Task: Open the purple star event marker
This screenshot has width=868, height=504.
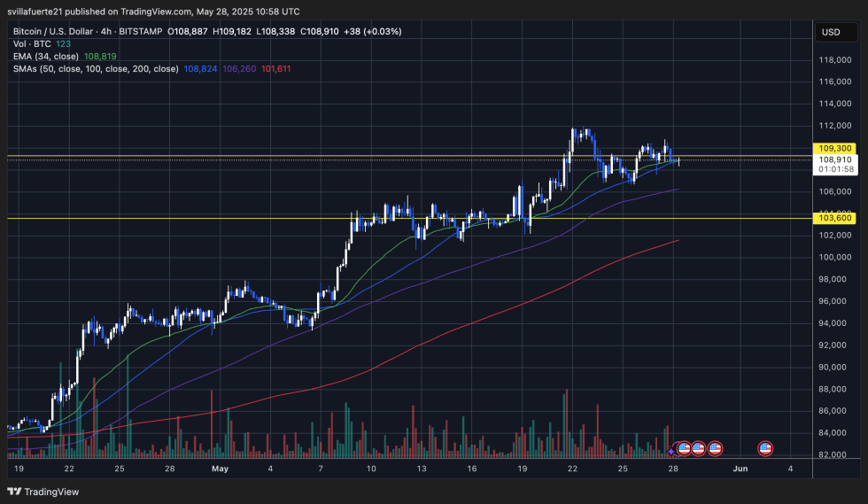Action: [x=672, y=452]
